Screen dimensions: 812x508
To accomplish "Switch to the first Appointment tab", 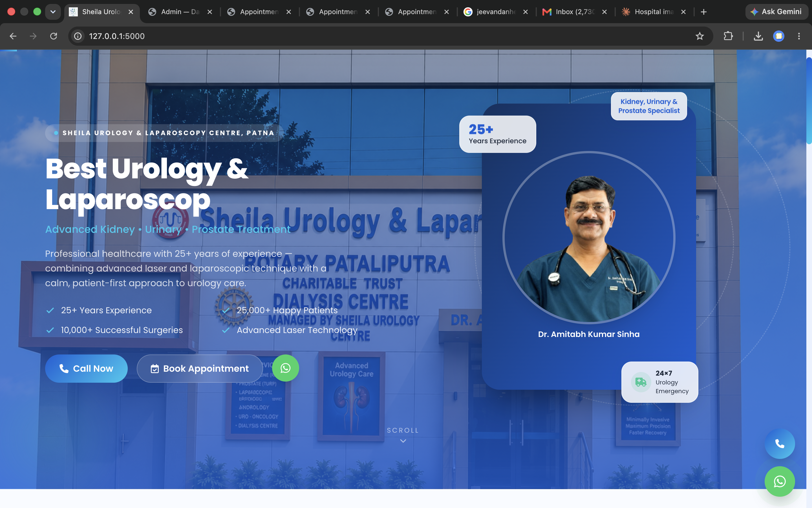I will (x=259, y=12).
